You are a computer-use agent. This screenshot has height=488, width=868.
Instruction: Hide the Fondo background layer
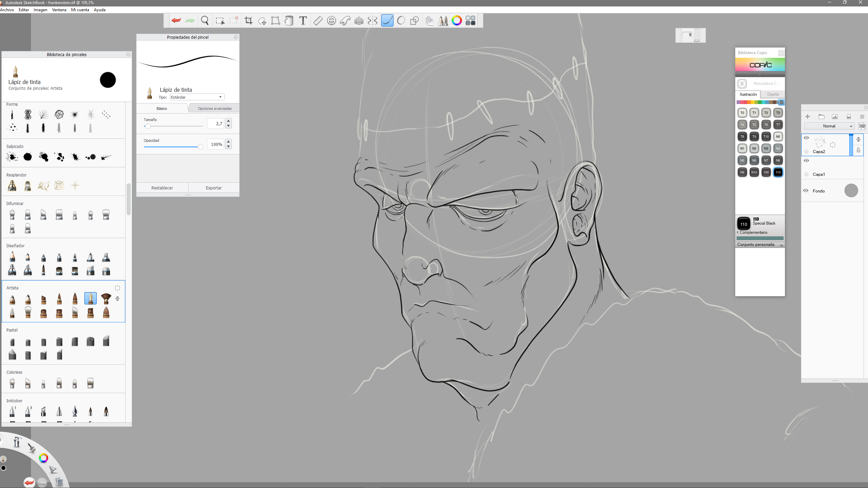[806, 190]
